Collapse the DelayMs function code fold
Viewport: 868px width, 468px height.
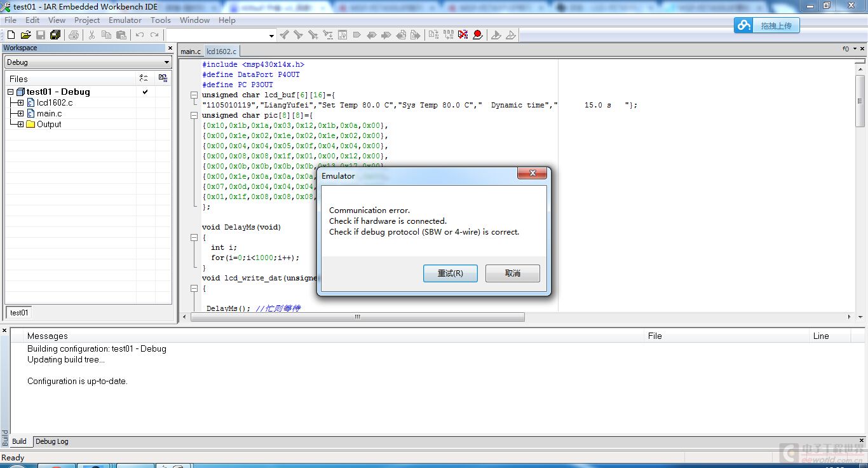(194, 237)
